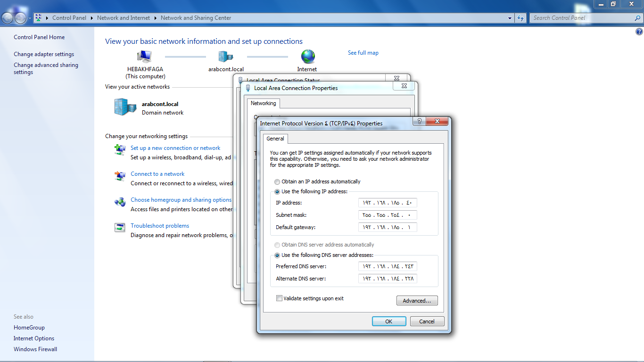Enable Validate settings upon exit checkbox
The image size is (644, 362).
pyautogui.click(x=280, y=298)
